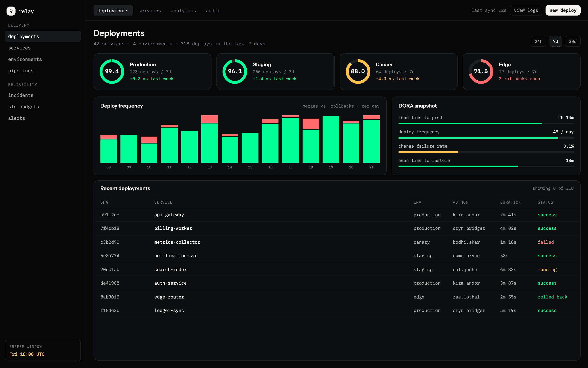Click the Canary environment card title
The width and height of the screenshot is (588, 368).
click(x=384, y=64)
